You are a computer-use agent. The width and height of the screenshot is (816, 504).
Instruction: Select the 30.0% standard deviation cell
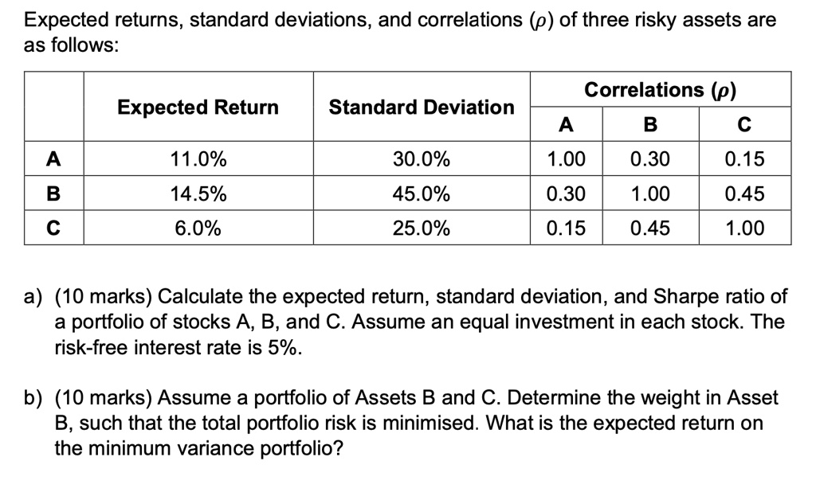422,159
